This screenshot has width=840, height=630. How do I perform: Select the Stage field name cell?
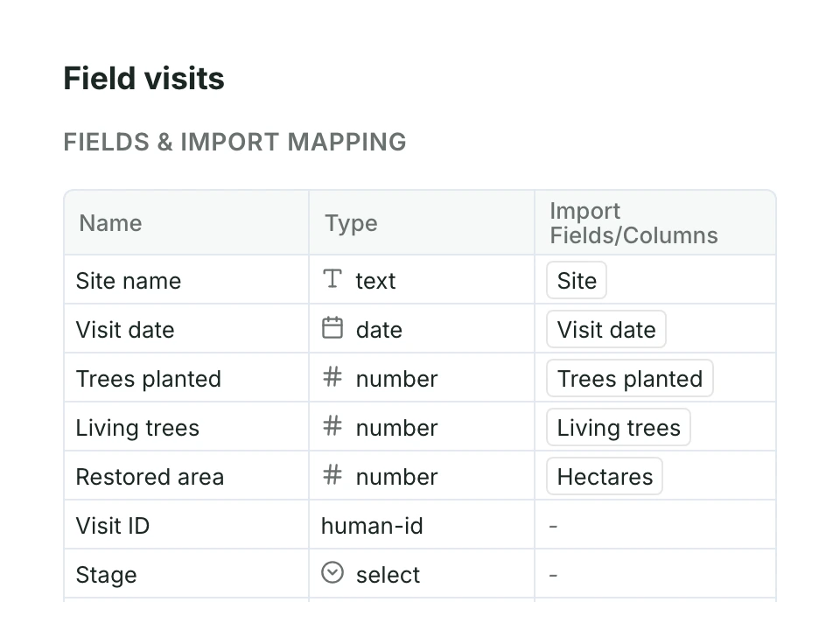[186, 574]
